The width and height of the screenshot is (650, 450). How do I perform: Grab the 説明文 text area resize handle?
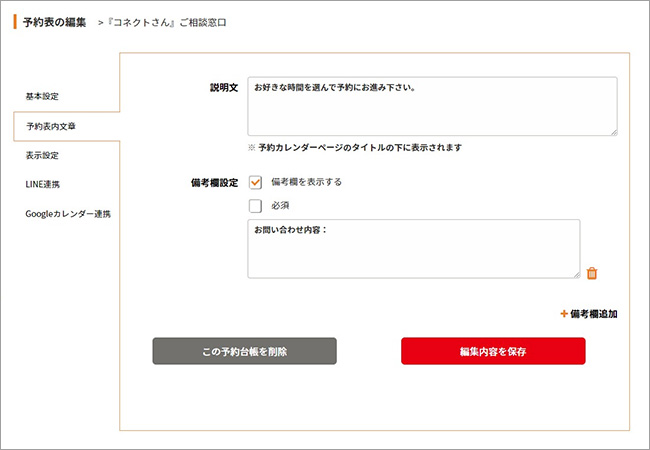[613, 131]
